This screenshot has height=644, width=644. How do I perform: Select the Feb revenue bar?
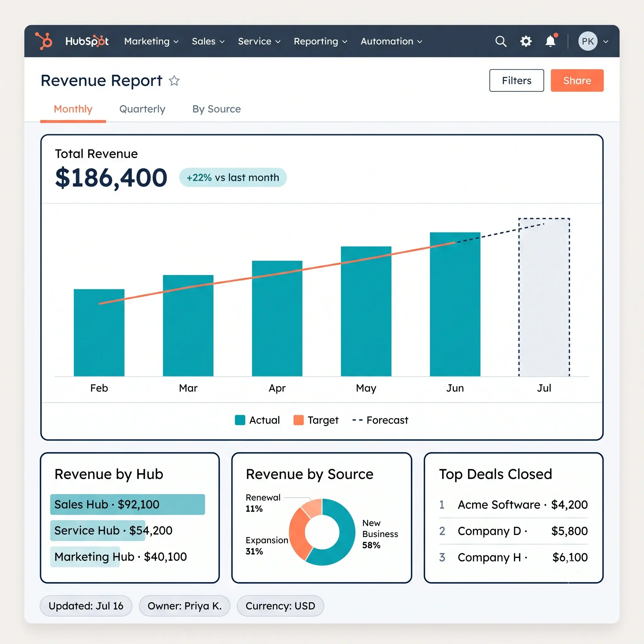99,333
